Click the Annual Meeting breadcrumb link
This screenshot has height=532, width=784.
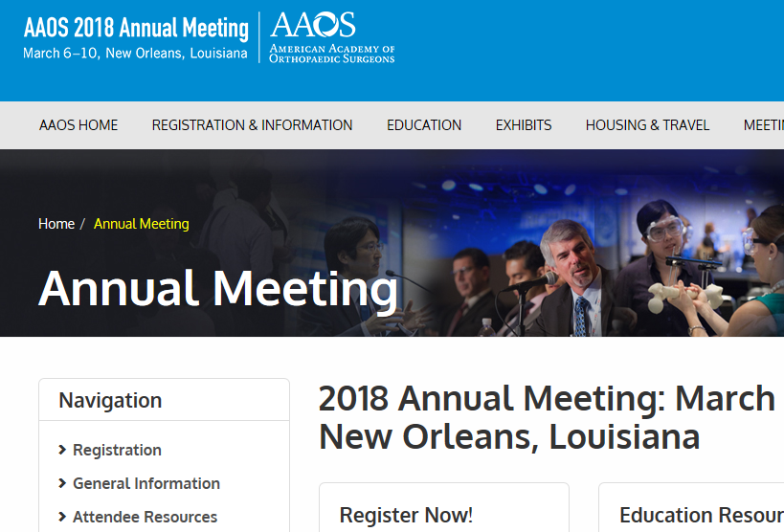pyautogui.click(x=142, y=224)
